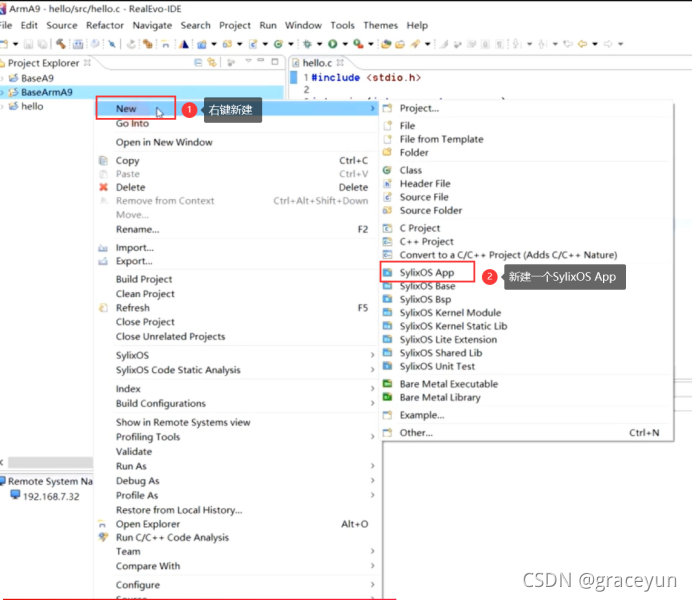Image resolution: width=692 pixels, height=601 pixels.
Task: Click the Build hammer toolbar icon
Action: point(60,44)
